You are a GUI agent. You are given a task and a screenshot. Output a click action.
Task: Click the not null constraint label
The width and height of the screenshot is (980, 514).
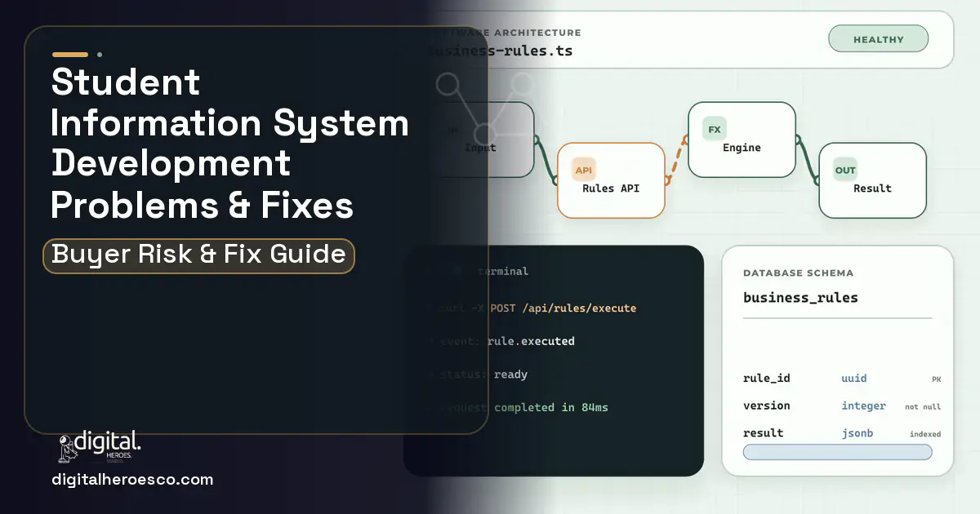click(x=923, y=406)
